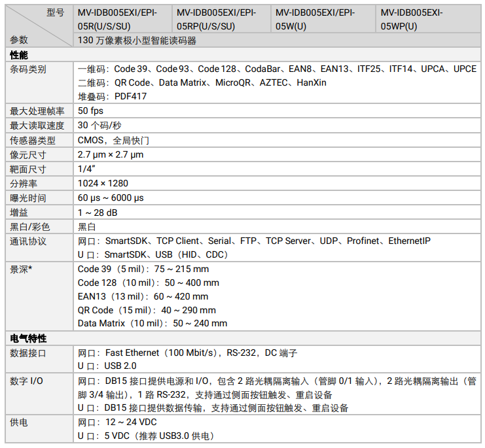Click the 电气特性 section heading
Image resolution: width=485 pixels, height=448 pixels.
(28, 338)
